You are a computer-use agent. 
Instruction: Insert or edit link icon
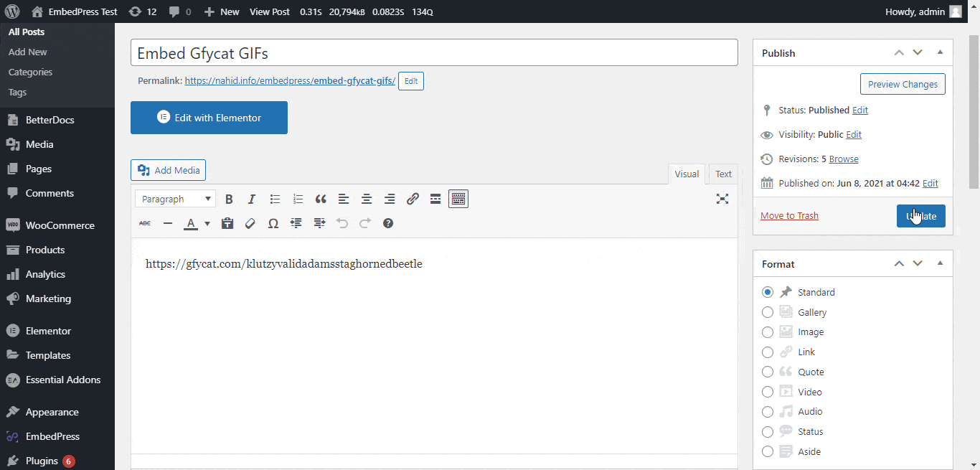coord(413,199)
